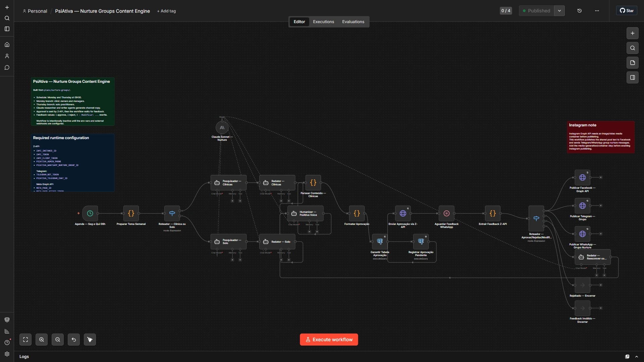Select the Registrar Aprovação Pendente Postgres node
Viewport: 644px width, 362px height.
click(421, 242)
